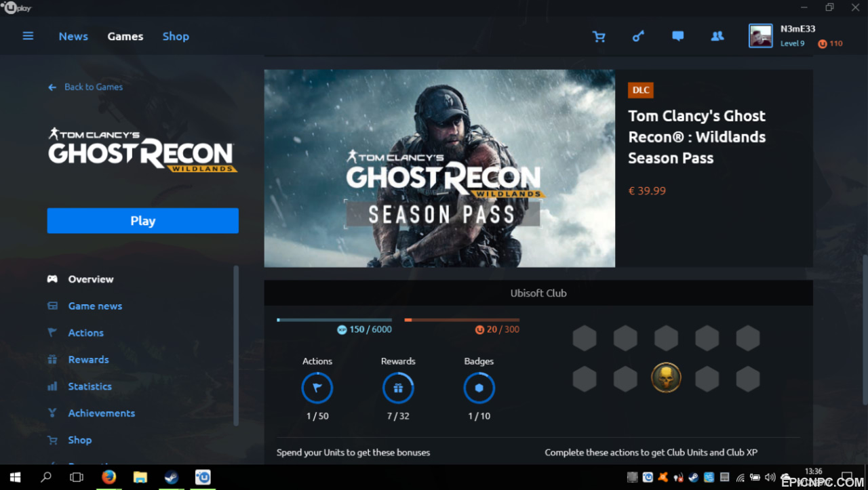Open Achievements in sidebar
This screenshot has height=490, width=868.
(x=101, y=413)
